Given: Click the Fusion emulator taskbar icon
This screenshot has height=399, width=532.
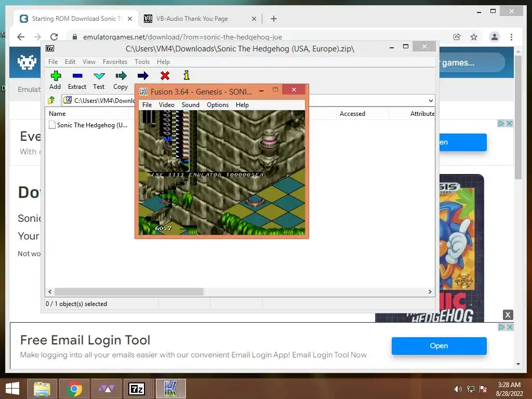Looking at the screenshot, I should point(170,389).
